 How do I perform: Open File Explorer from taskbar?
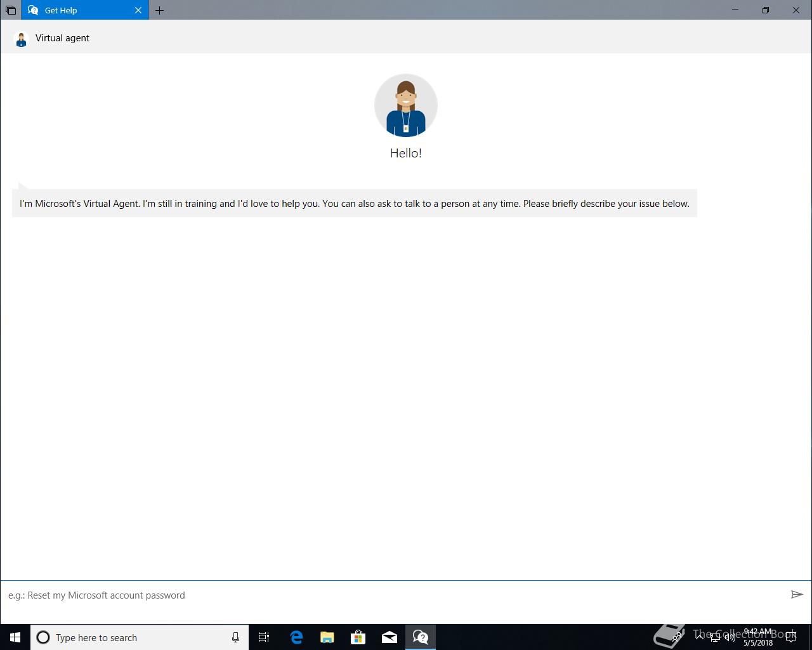click(x=327, y=637)
